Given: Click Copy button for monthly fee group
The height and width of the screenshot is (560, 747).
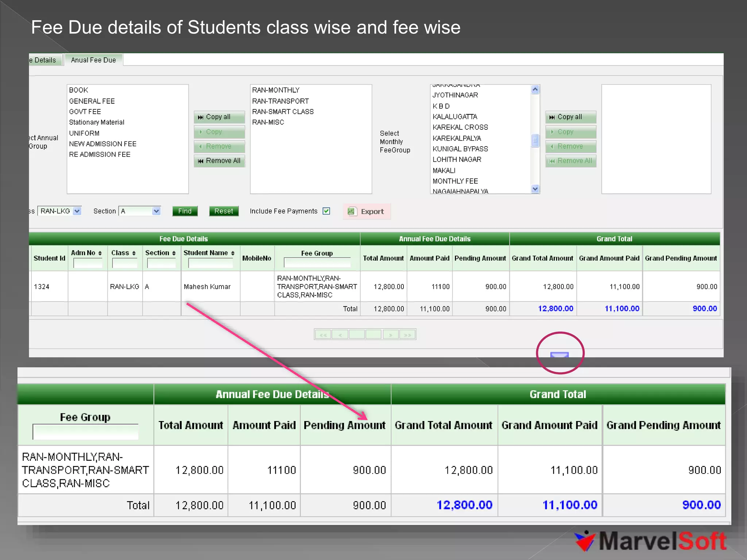Looking at the screenshot, I should pos(571,132).
